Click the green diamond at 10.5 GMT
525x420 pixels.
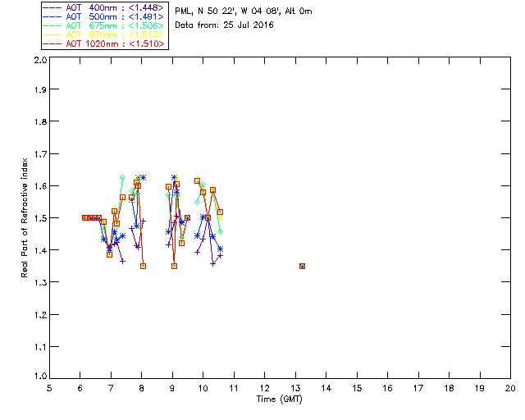tap(220, 231)
